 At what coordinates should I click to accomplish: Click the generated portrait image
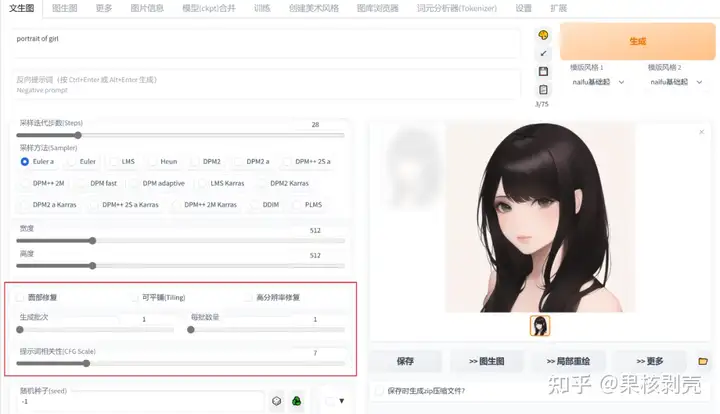point(540,218)
